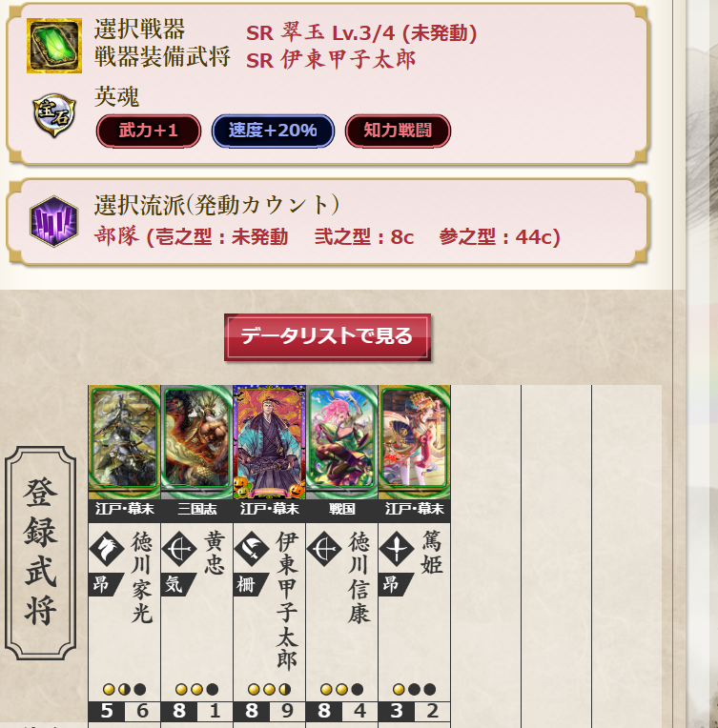
Task: Click the SR 翠玉 Lv.3/4 weapon text
Action: tap(361, 32)
